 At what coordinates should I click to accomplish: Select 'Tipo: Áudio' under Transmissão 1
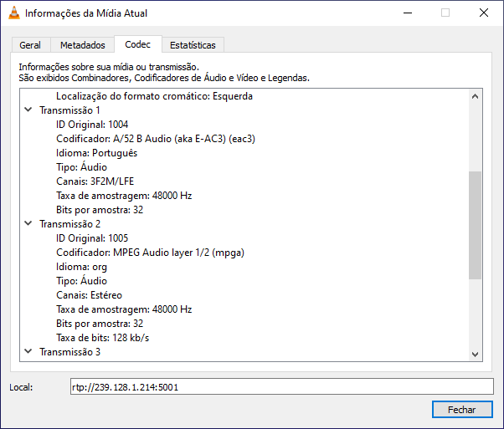[x=82, y=167]
